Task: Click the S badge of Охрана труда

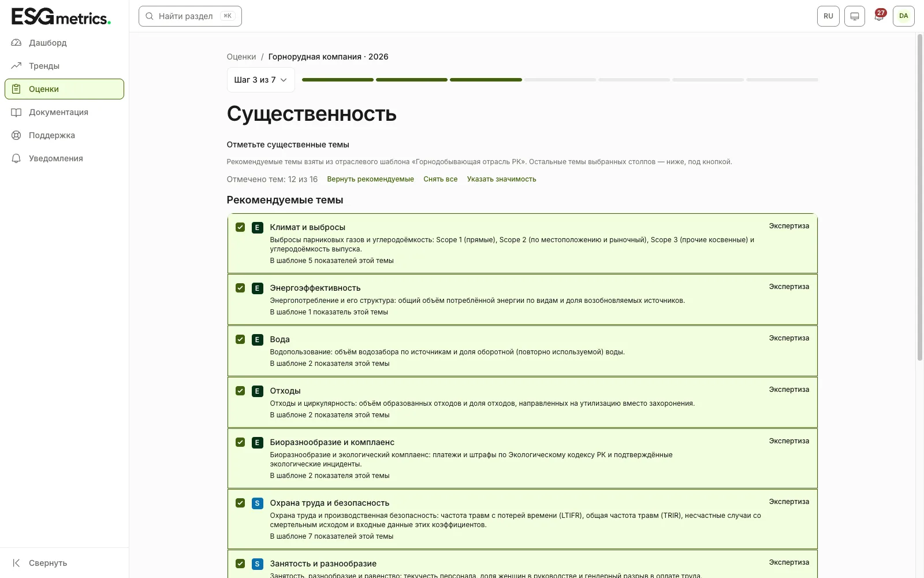Action: (258, 503)
